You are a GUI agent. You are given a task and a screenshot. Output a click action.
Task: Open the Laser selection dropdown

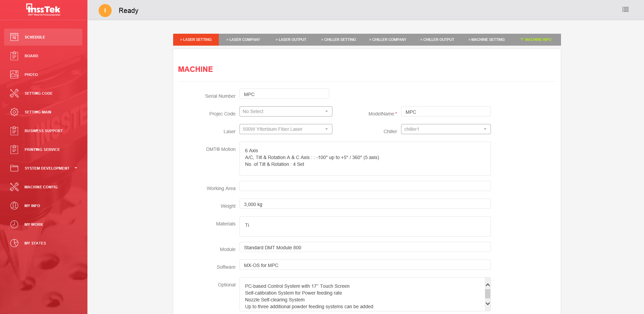click(x=286, y=129)
